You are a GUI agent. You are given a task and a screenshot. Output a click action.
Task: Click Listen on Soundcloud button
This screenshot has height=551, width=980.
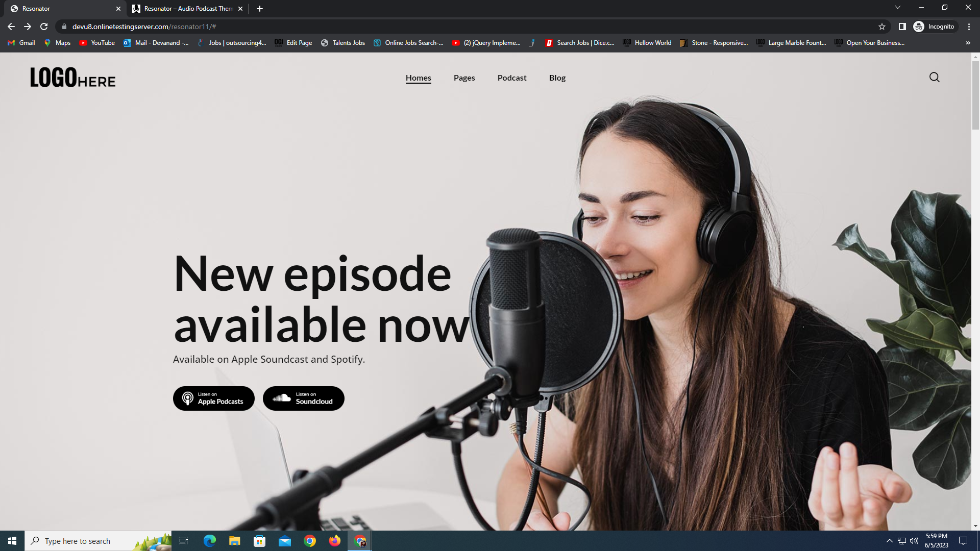click(303, 398)
